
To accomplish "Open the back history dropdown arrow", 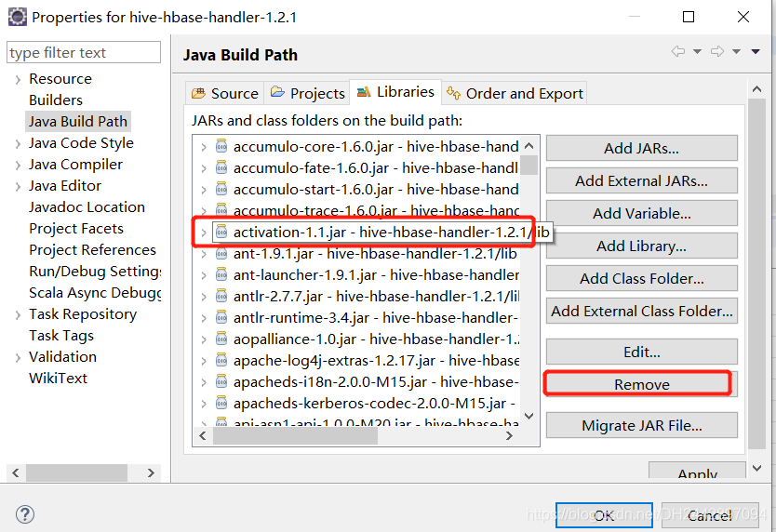I will 697,51.
